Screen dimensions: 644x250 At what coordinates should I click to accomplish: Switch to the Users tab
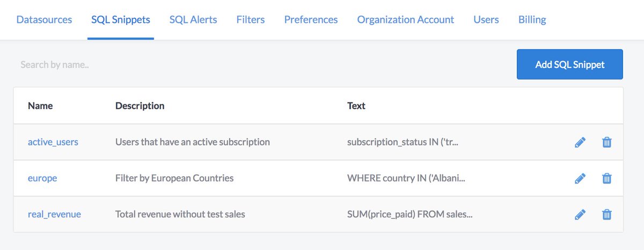pyautogui.click(x=486, y=20)
